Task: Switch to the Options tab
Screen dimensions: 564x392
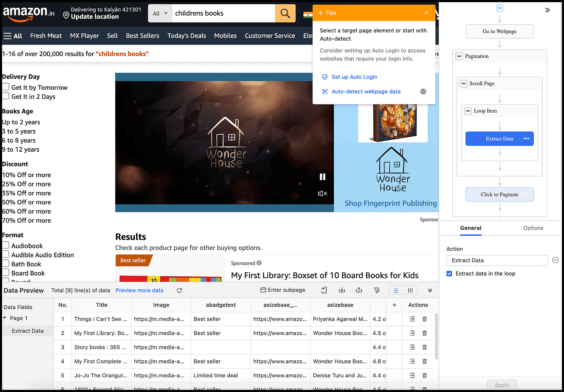Action: (533, 228)
